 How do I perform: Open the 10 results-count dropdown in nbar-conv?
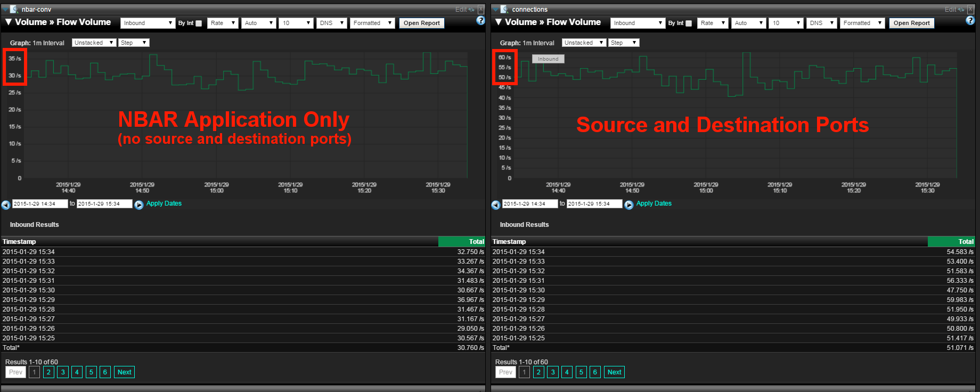[x=296, y=23]
